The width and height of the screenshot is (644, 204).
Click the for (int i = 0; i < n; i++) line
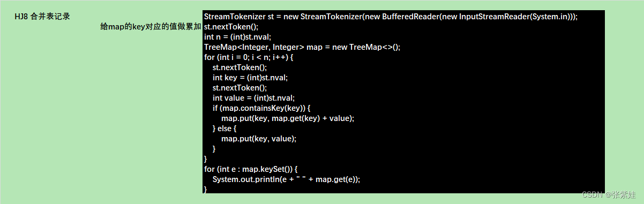click(x=249, y=57)
